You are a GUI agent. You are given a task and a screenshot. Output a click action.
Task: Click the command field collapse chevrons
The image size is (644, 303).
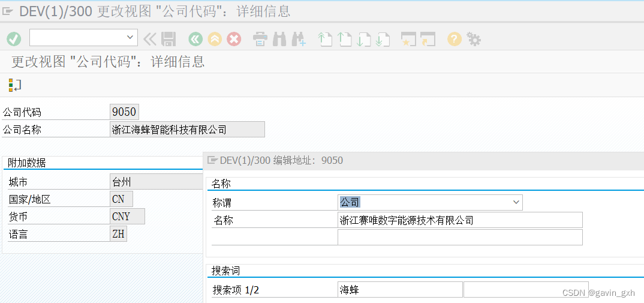[x=150, y=40]
